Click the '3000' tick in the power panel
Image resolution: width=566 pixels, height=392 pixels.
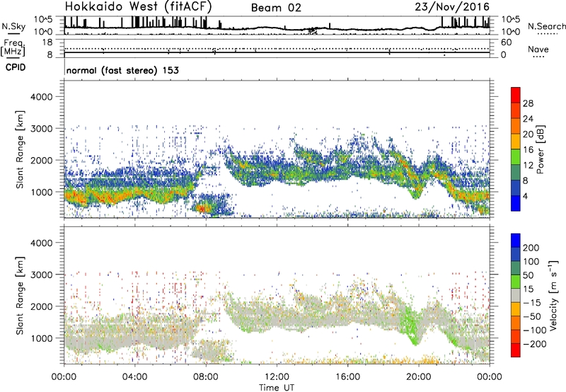point(42,129)
